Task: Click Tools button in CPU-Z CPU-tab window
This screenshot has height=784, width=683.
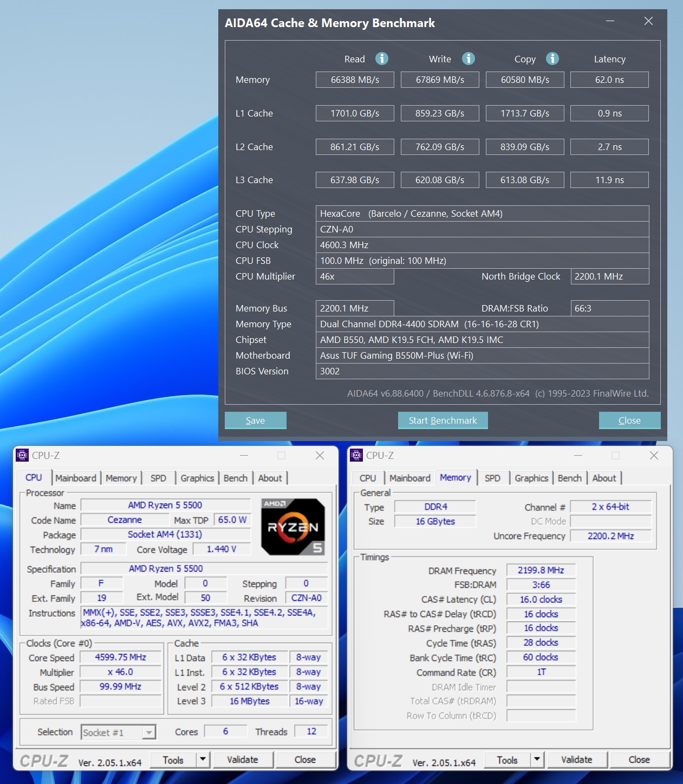Action: coord(173,760)
